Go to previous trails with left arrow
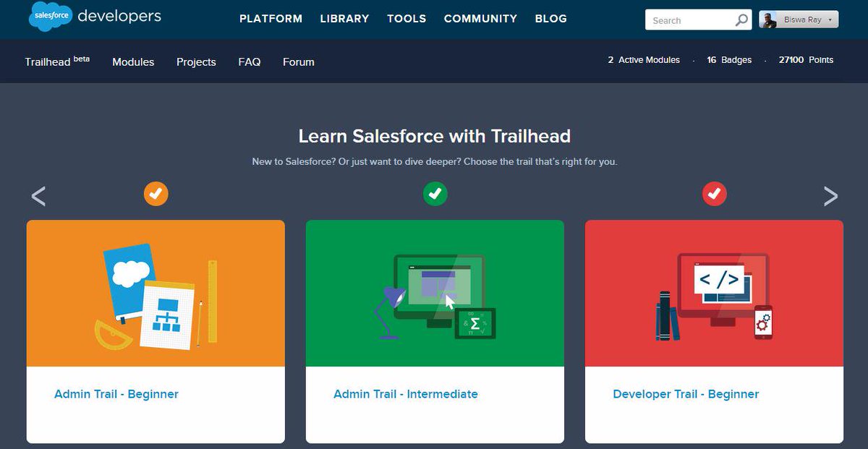The height and width of the screenshot is (449, 868). click(38, 196)
